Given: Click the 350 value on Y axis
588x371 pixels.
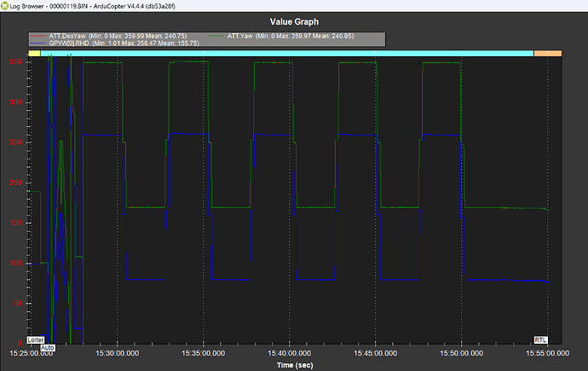Looking at the screenshot, I should pos(15,62).
